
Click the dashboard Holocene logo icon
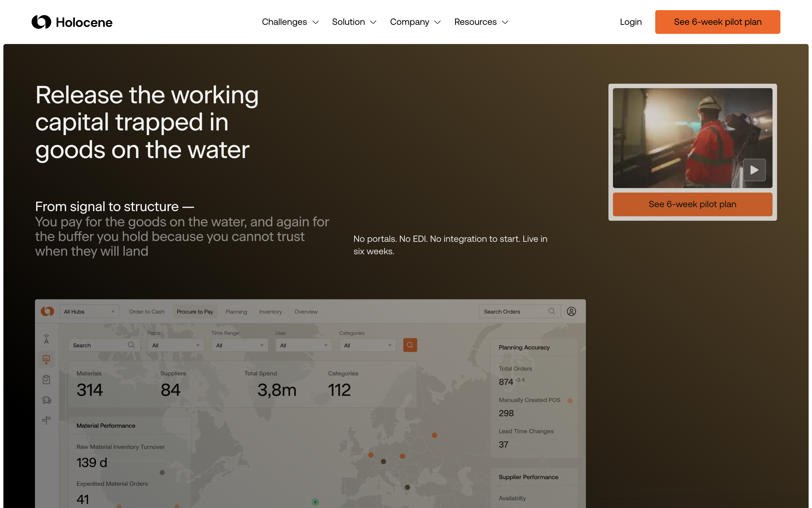coord(47,312)
